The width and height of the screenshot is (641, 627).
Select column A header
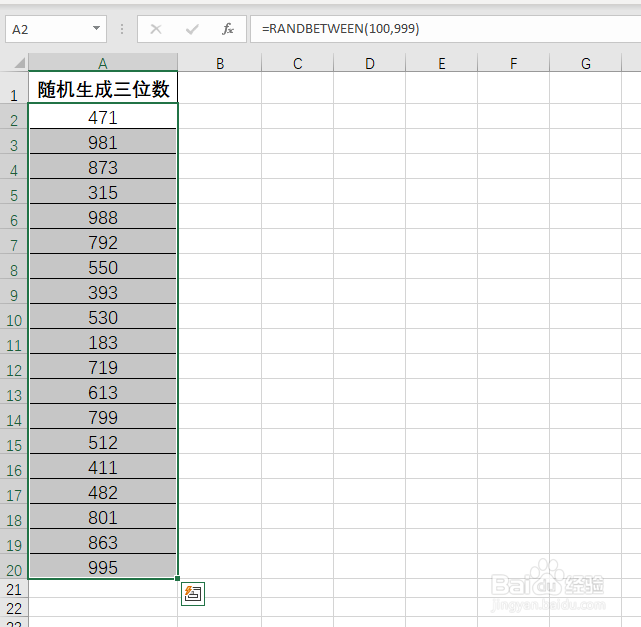(x=103, y=63)
